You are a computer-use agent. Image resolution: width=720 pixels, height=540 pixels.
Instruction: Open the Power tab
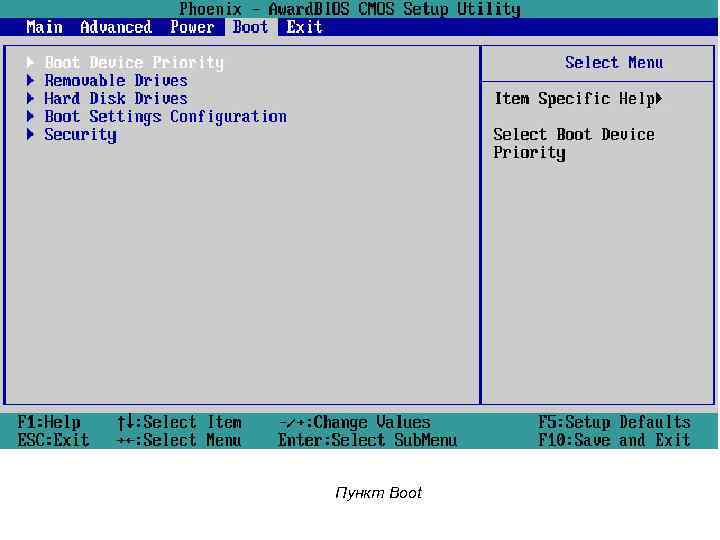[x=192, y=27]
